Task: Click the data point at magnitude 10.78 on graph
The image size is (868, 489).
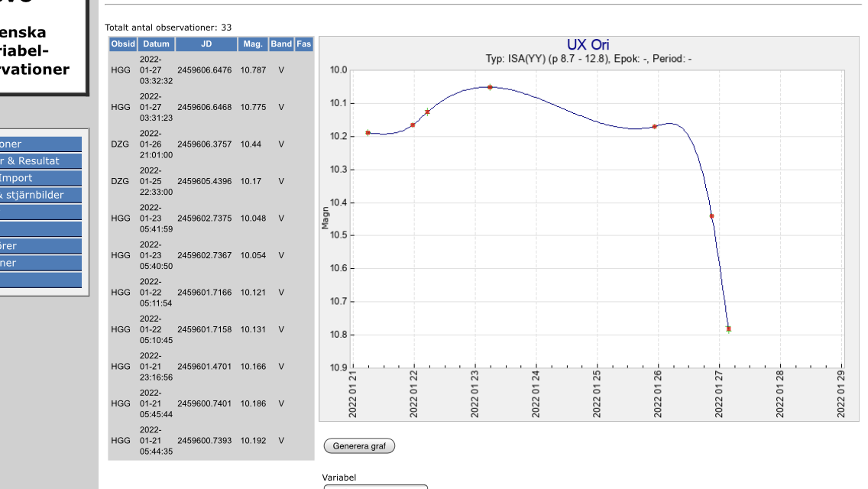Action: pyautogui.click(x=728, y=329)
